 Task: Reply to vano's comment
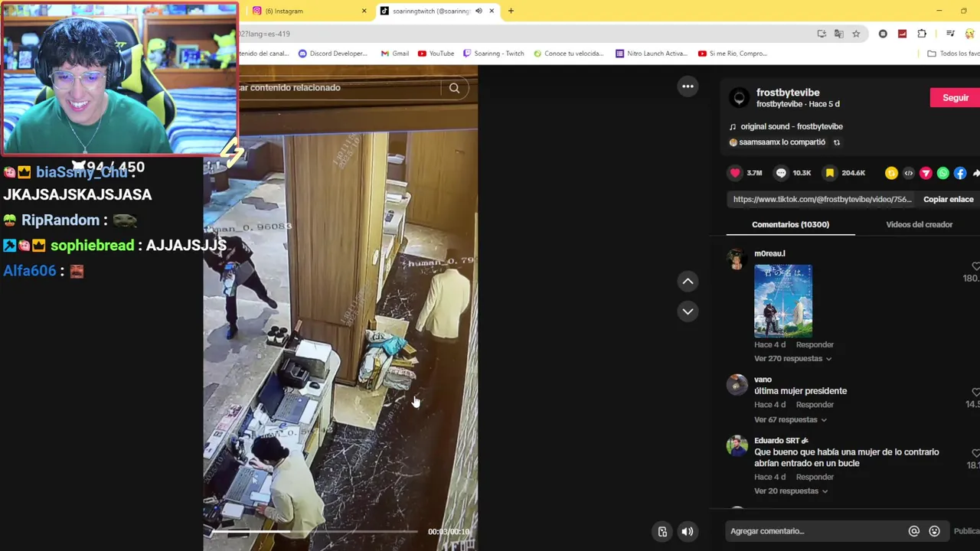click(815, 405)
